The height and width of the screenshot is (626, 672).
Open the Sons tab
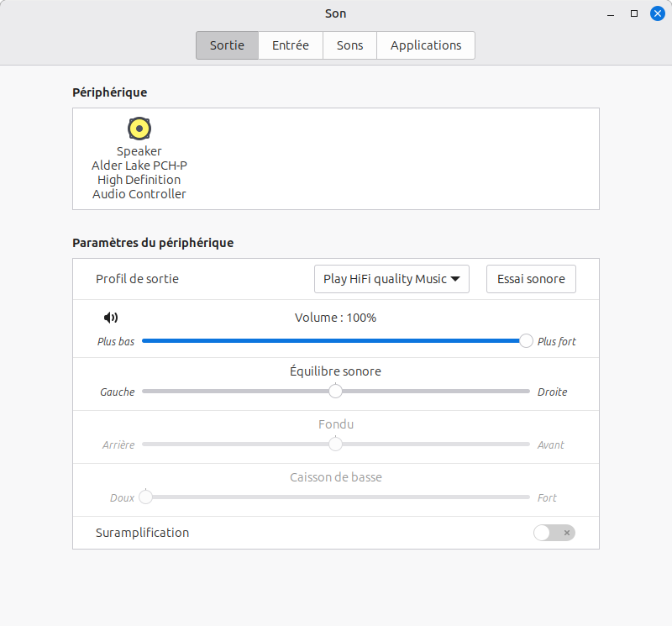(349, 45)
